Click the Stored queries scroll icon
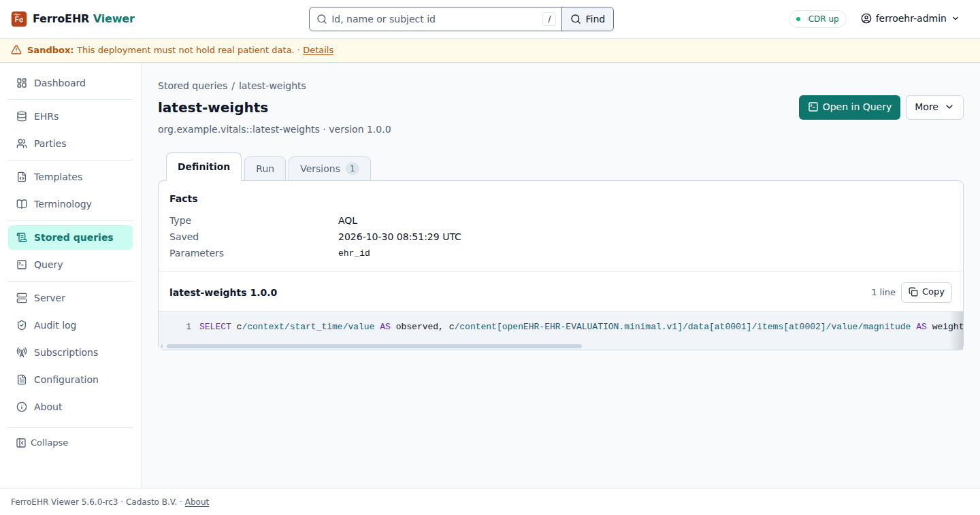The height and width of the screenshot is (515, 980). 22,237
